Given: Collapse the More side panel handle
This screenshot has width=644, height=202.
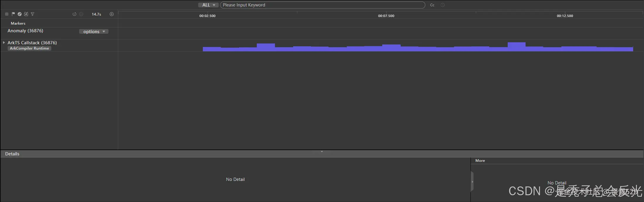Looking at the screenshot, I should (x=472, y=182).
